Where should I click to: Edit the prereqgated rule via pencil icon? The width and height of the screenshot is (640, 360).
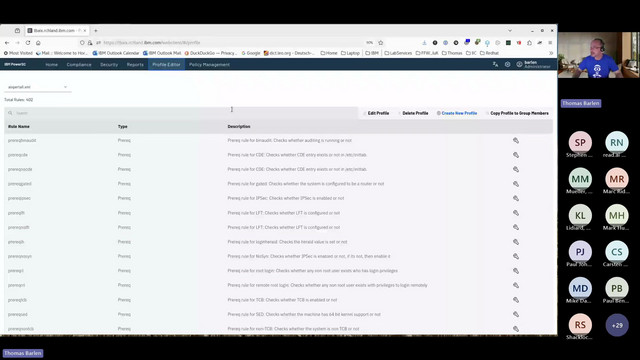[516, 184]
